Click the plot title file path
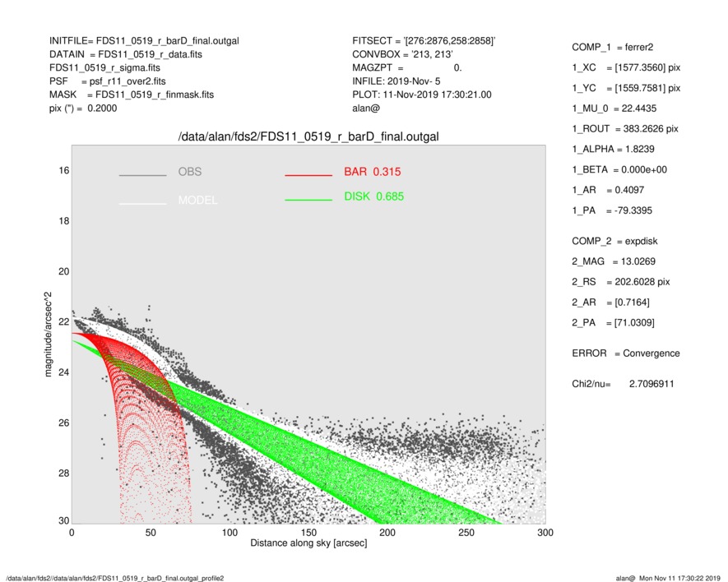This screenshot has height=582, width=728. click(x=308, y=136)
